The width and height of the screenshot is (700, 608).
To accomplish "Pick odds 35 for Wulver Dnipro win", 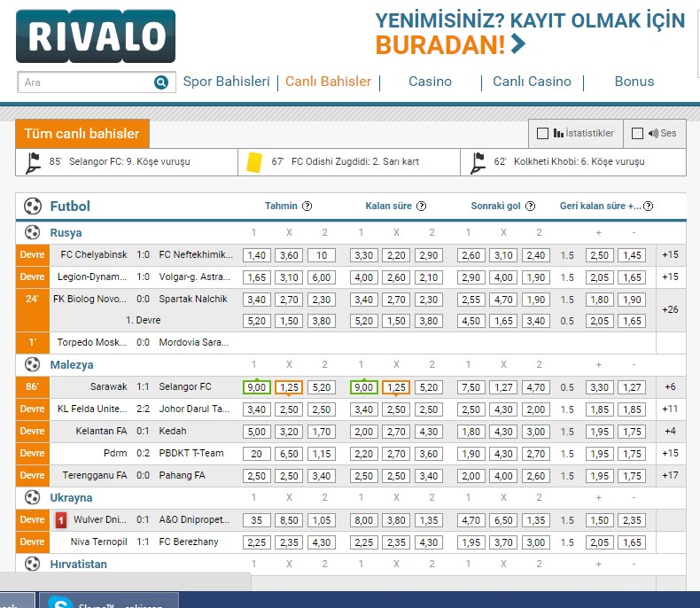I will (x=257, y=520).
